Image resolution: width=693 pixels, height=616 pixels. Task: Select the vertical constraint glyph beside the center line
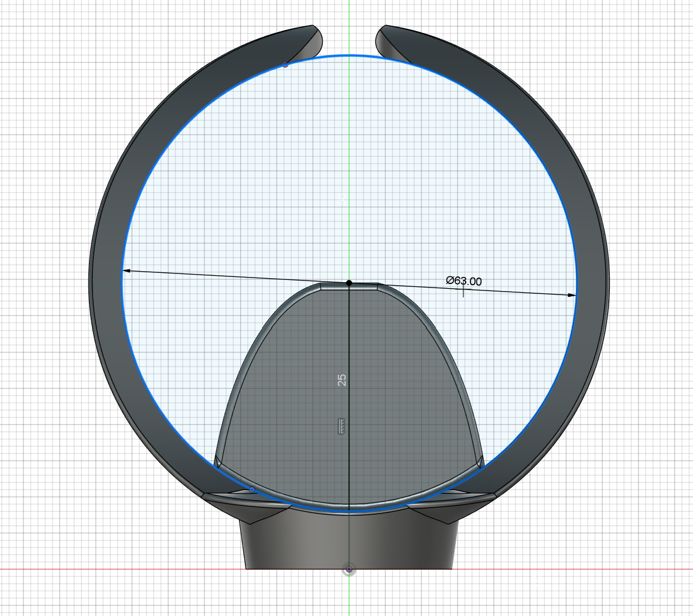click(x=341, y=426)
